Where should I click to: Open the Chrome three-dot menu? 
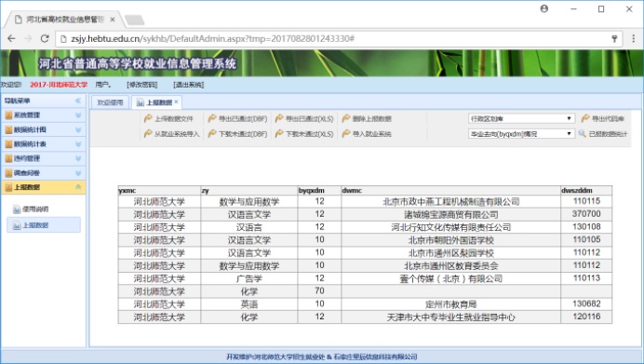click(x=634, y=38)
